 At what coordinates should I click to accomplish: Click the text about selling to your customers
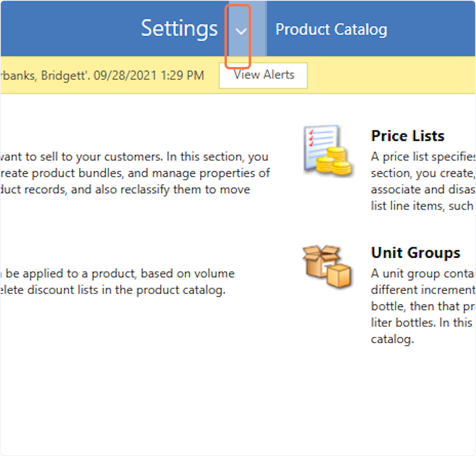(135, 157)
